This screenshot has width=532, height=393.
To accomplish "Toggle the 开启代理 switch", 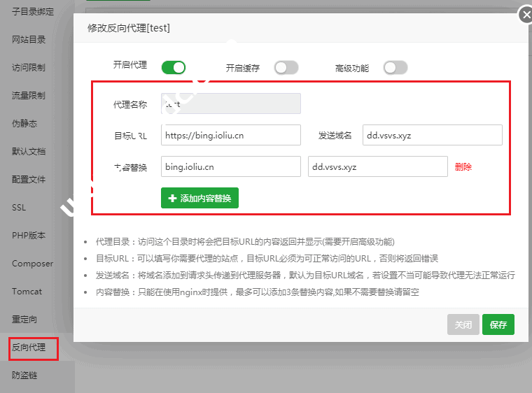I will click(173, 67).
